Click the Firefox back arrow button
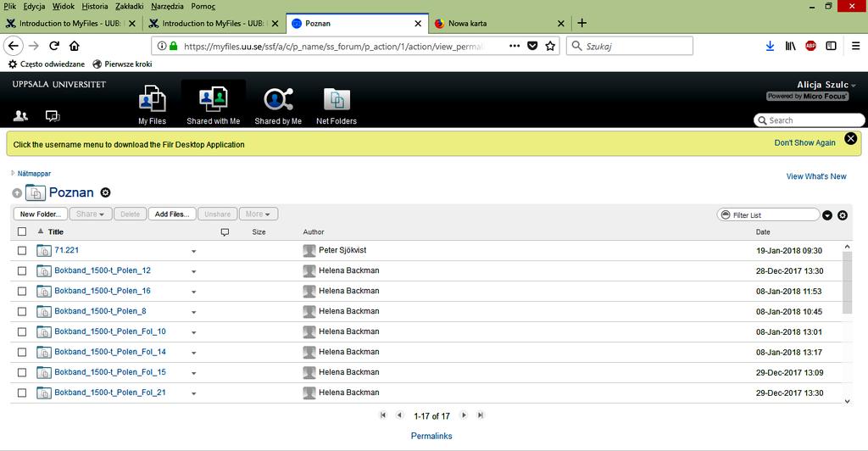 click(x=14, y=46)
